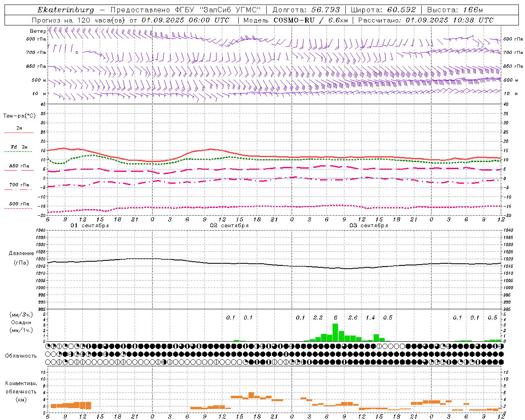Click the 'Высота: 166м' header value
Screen dimensions: 525x420
[x=455, y=10]
